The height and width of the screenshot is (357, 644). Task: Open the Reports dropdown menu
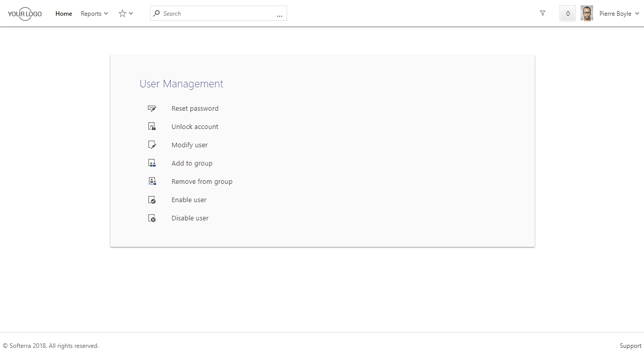(x=95, y=14)
